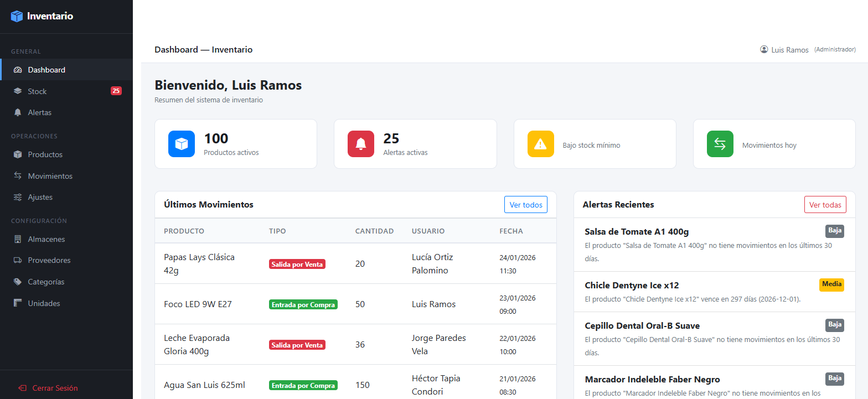The width and height of the screenshot is (868, 399).
Task: Click the Cerrar Sesión logout icon
Action: pyautogui.click(x=22, y=388)
